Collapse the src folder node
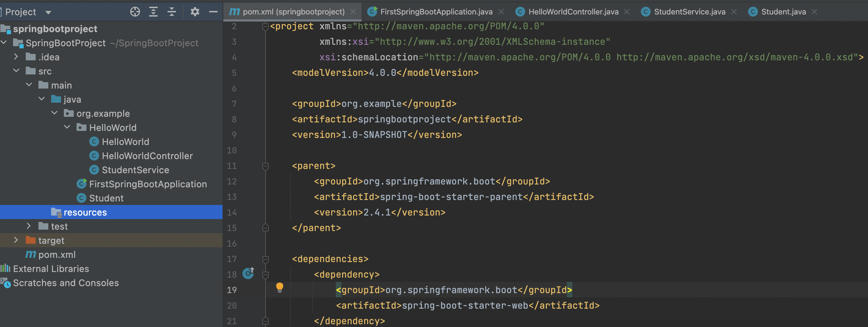Viewport: 868px width, 327px height. tap(16, 71)
